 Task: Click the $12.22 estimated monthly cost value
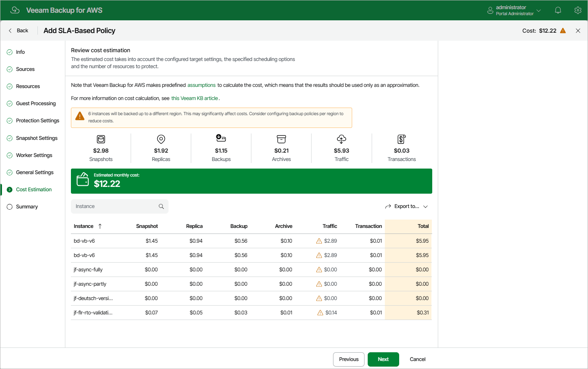(x=107, y=184)
